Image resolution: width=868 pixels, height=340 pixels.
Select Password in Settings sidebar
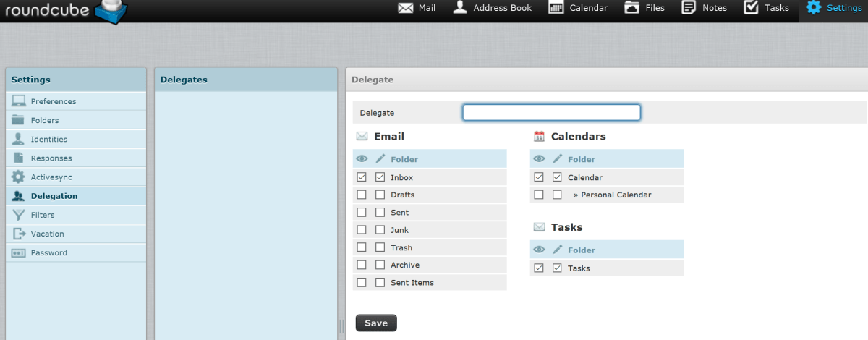click(x=48, y=252)
